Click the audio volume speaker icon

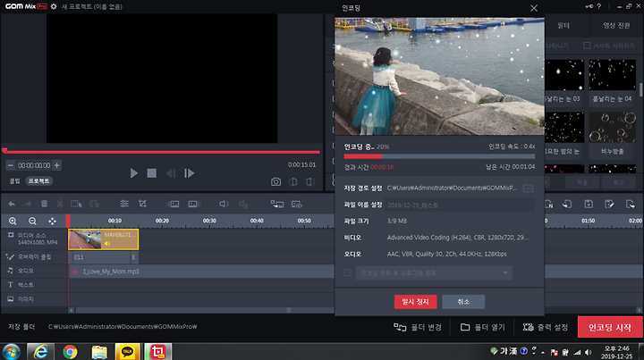tap(224, 204)
